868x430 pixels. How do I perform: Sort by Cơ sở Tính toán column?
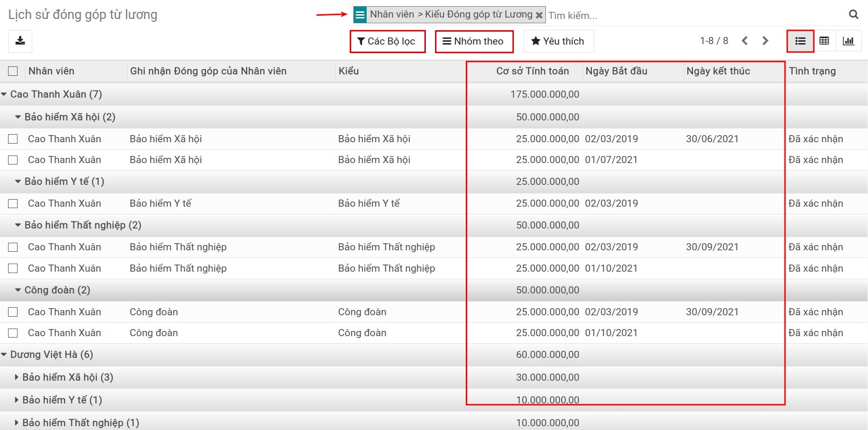coord(532,71)
